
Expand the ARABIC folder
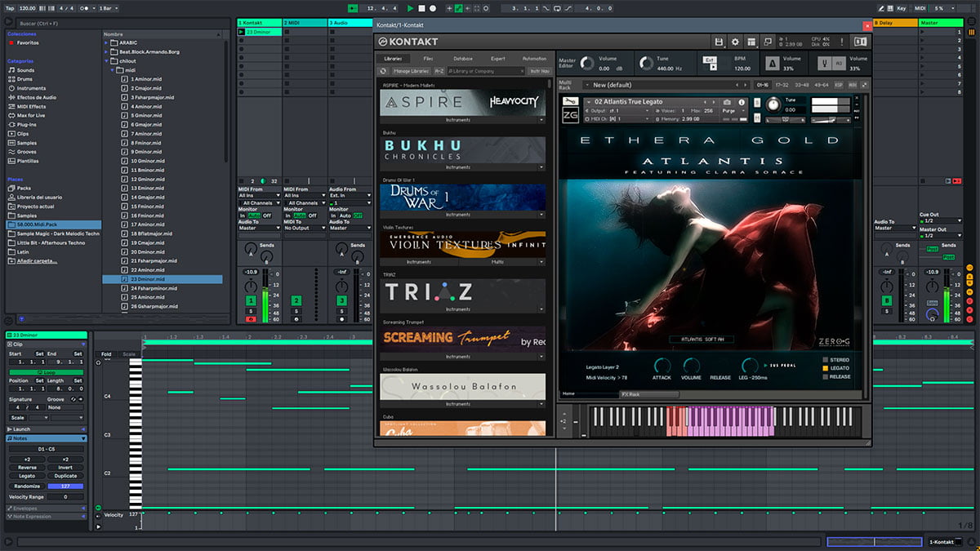tap(107, 42)
